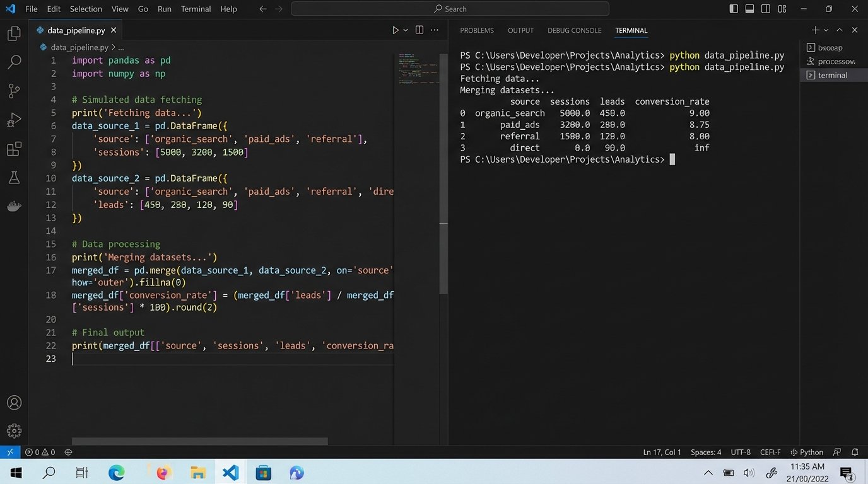Open the Testing flask icon view
The width and height of the screenshot is (868, 484).
point(14,178)
